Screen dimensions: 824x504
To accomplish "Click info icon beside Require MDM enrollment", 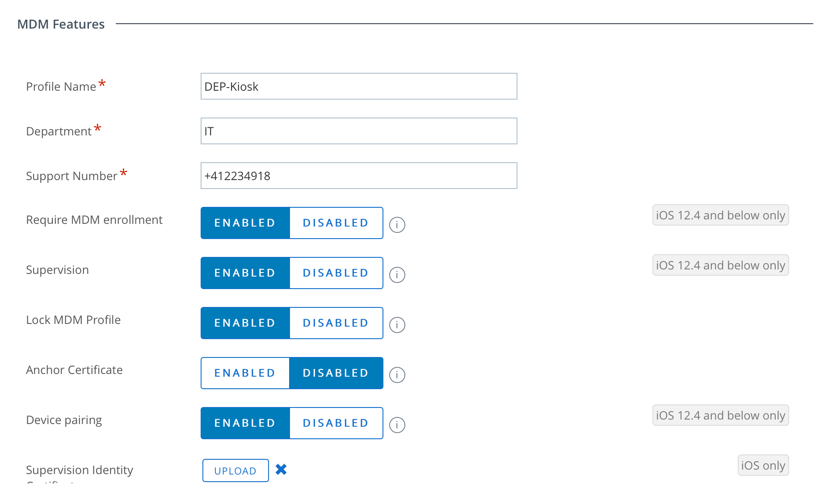I will click(397, 225).
